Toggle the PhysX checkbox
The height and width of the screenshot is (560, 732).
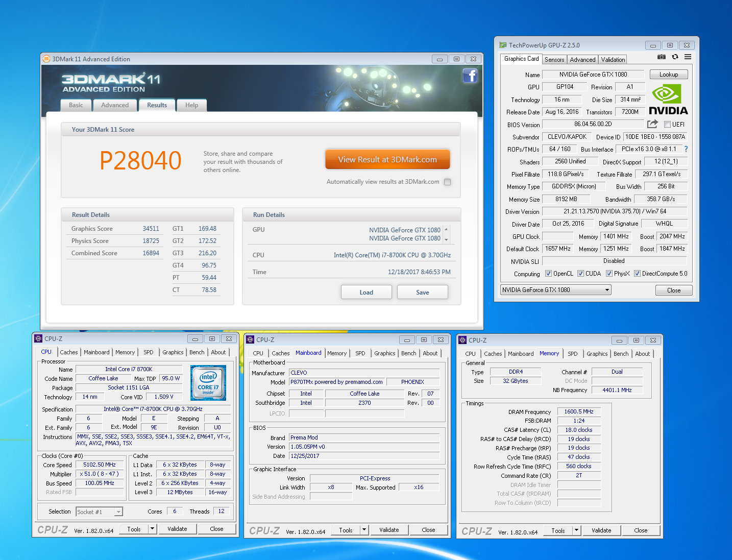click(x=609, y=274)
